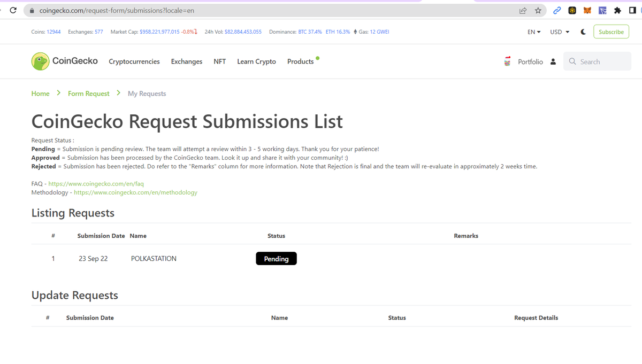Click the Coins count 12944

[x=53, y=32]
